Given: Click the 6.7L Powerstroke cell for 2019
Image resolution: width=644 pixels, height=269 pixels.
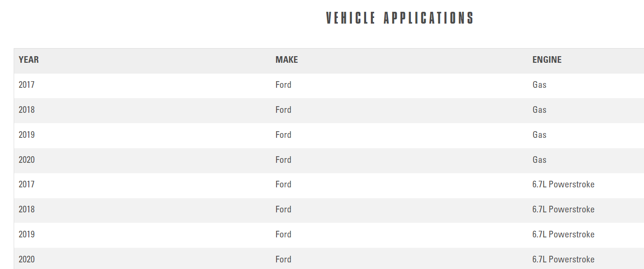Looking at the screenshot, I should [563, 235].
